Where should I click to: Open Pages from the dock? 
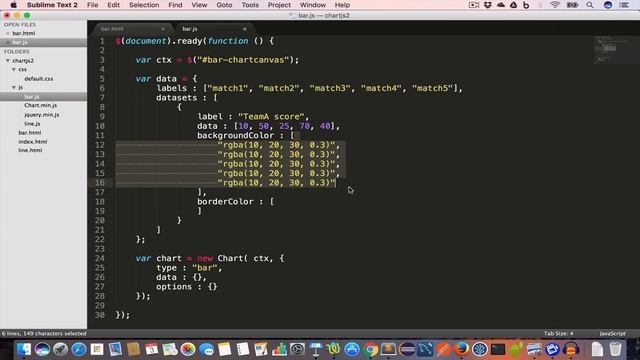[260, 349]
